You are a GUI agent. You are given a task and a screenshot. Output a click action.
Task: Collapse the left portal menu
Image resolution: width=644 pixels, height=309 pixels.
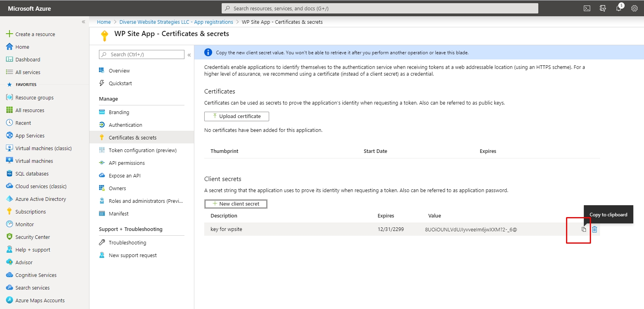coord(84,22)
